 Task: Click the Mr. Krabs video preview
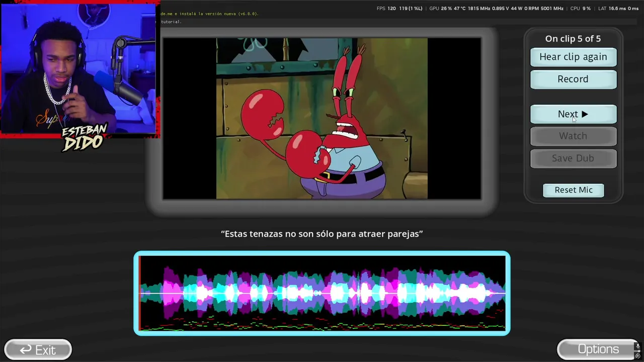point(322,119)
